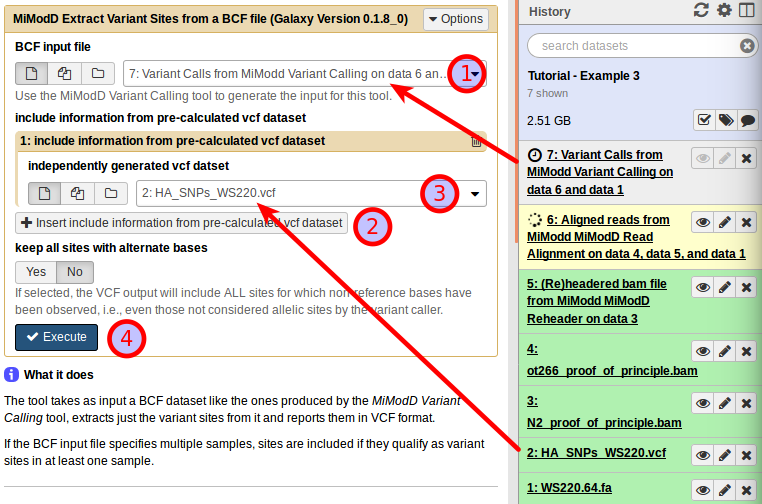
Task: View data of N2_proof_of_principle.bam
Action: pos(703,403)
